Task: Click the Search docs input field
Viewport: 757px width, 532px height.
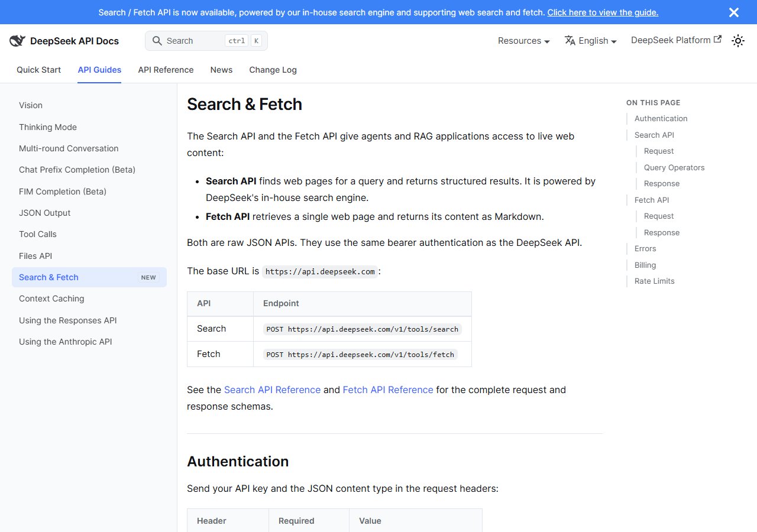Action: (x=206, y=41)
